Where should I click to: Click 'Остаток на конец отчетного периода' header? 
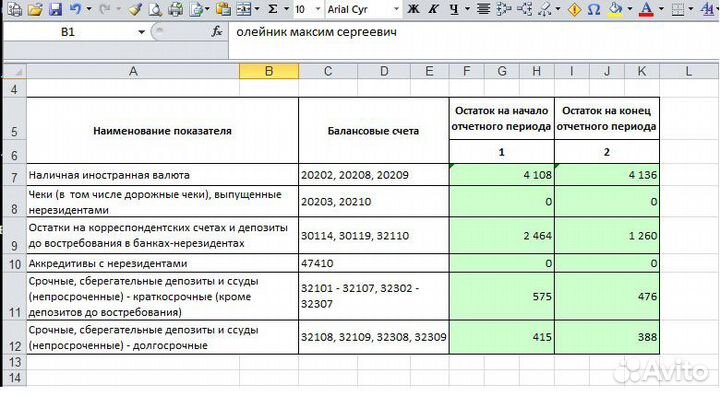click(x=607, y=119)
